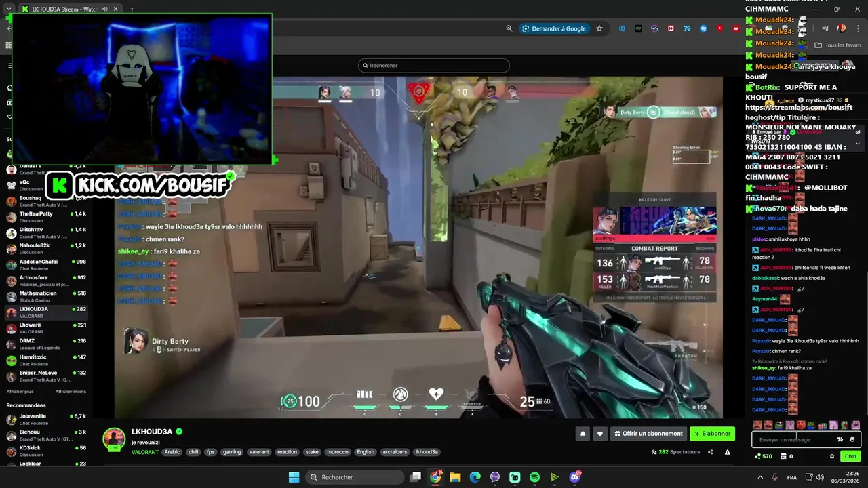Click the arcraiders tag
868x488 pixels.
point(395,452)
